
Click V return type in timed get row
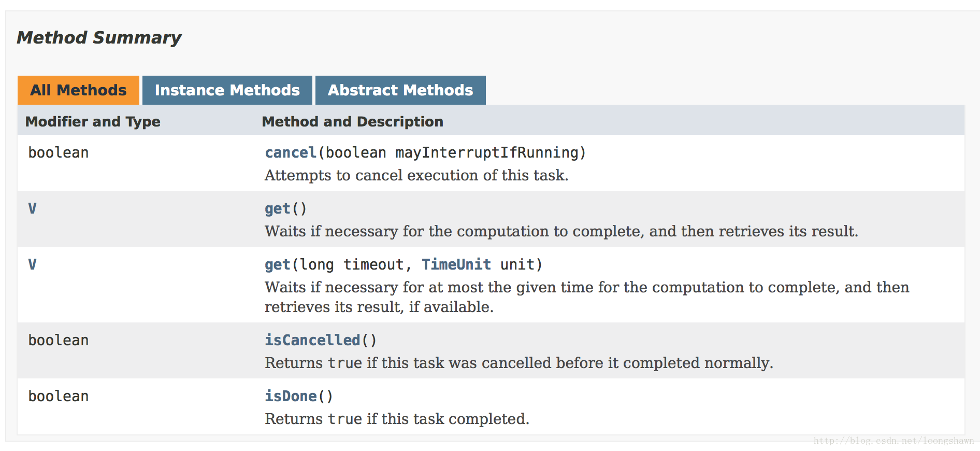(x=32, y=264)
